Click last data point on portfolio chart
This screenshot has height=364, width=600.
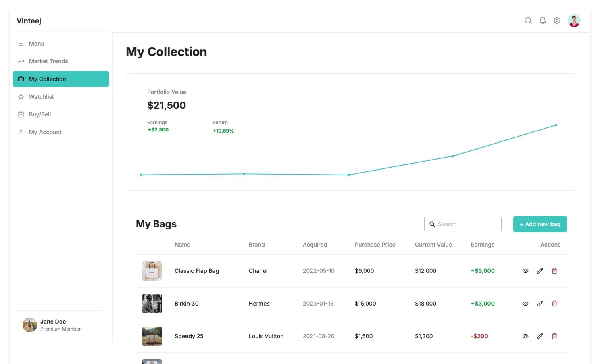tap(556, 125)
